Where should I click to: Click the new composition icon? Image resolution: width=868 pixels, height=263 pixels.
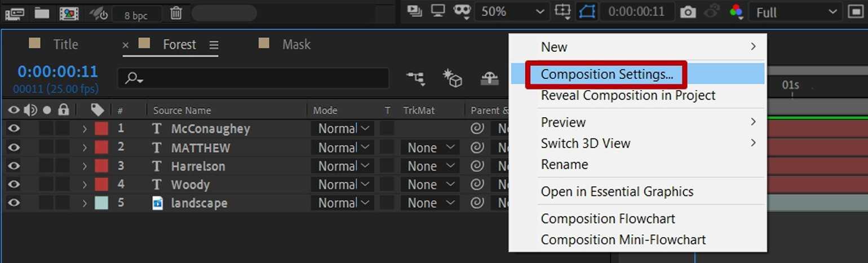(x=69, y=13)
